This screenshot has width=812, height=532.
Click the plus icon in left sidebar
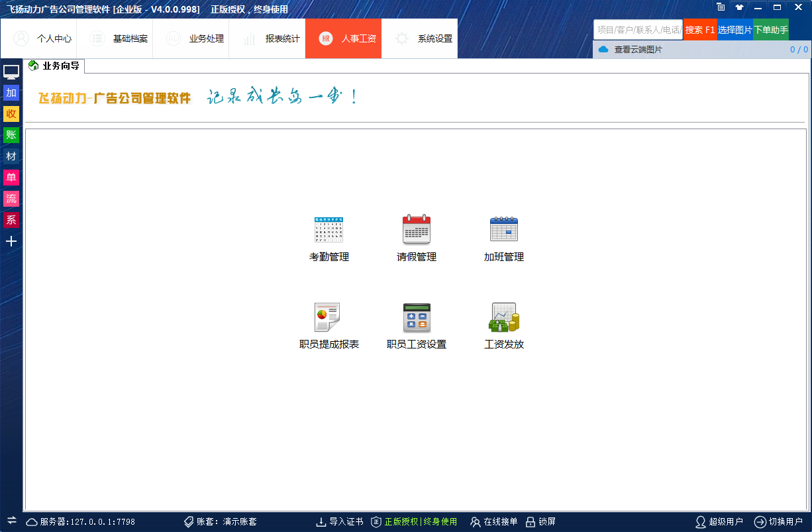(x=11, y=241)
